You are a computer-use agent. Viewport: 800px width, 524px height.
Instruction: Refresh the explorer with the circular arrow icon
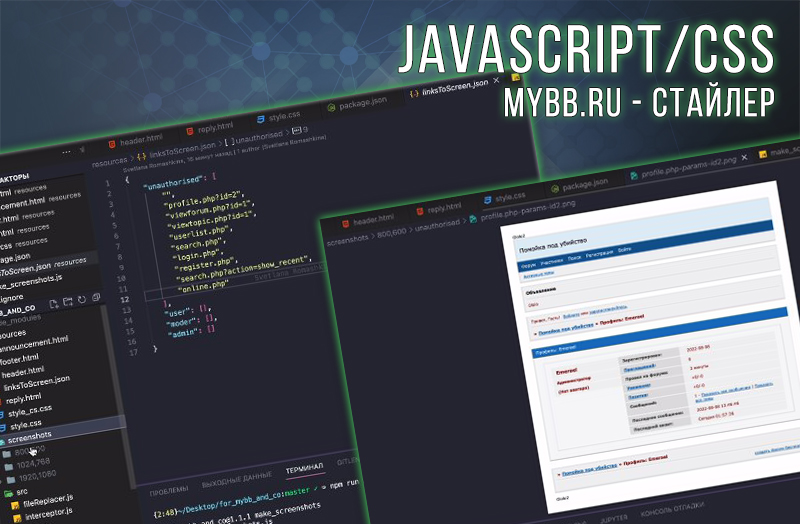pyautogui.click(x=82, y=300)
